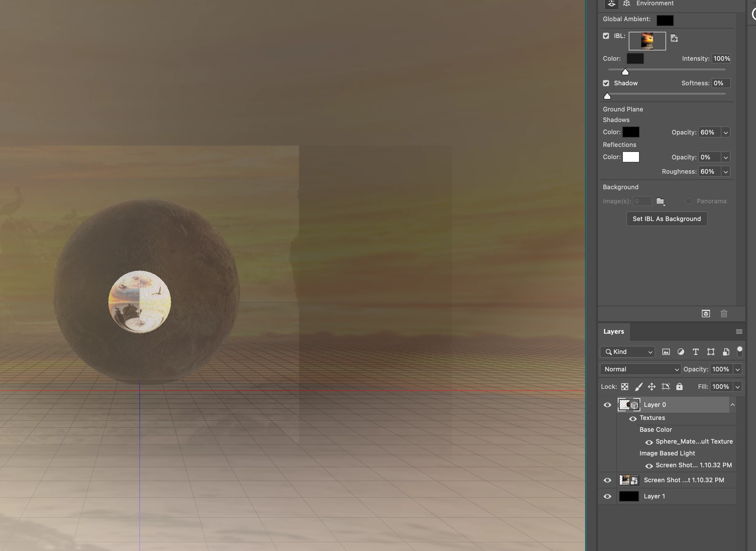Open the Layers panel menu icon

tap(739, 332)
